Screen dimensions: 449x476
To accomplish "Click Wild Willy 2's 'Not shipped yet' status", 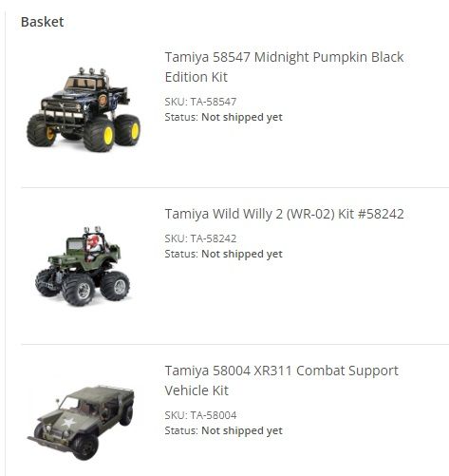I will click(x=242, y=254).
